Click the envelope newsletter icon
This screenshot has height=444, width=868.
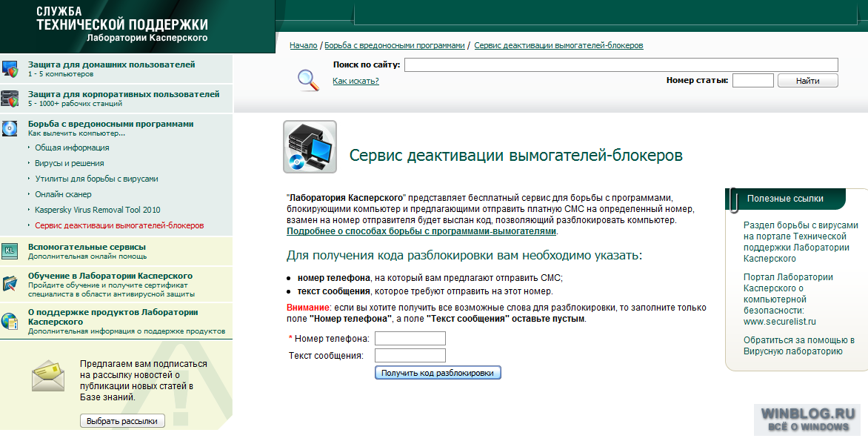48,375
